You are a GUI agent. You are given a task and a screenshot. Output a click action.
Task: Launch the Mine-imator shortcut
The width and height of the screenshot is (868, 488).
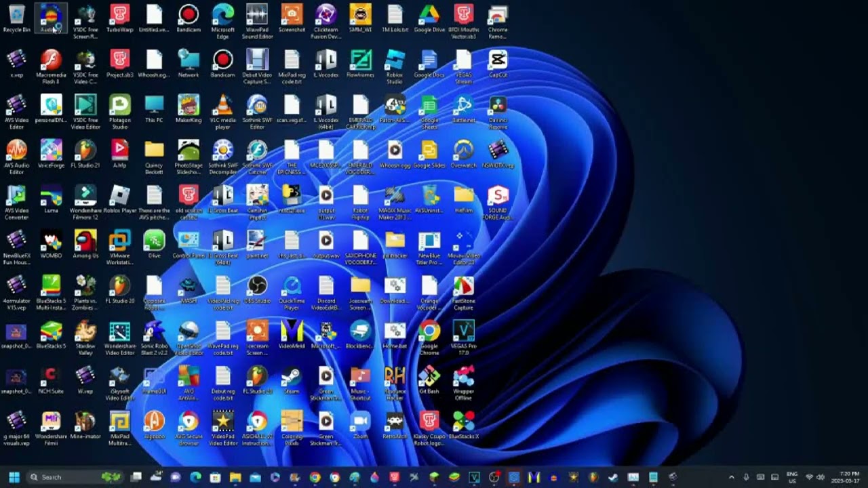pos(85,425)
